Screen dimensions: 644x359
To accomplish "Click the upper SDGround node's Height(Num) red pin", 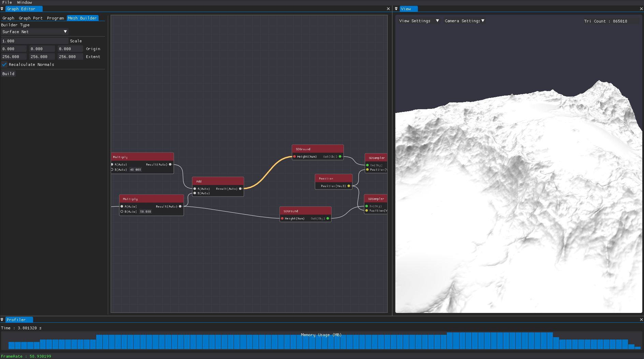I will 294,157.
